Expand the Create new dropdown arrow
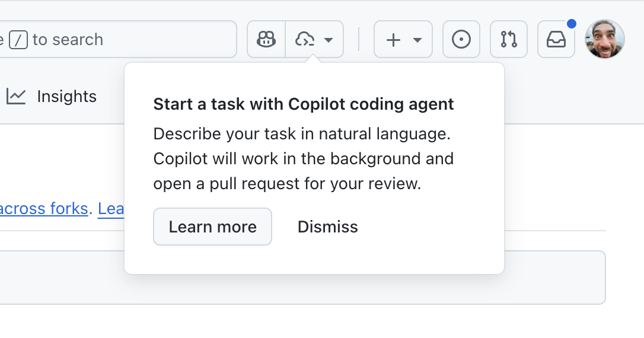This screenshot has height=338, width=644. [417, 40]
